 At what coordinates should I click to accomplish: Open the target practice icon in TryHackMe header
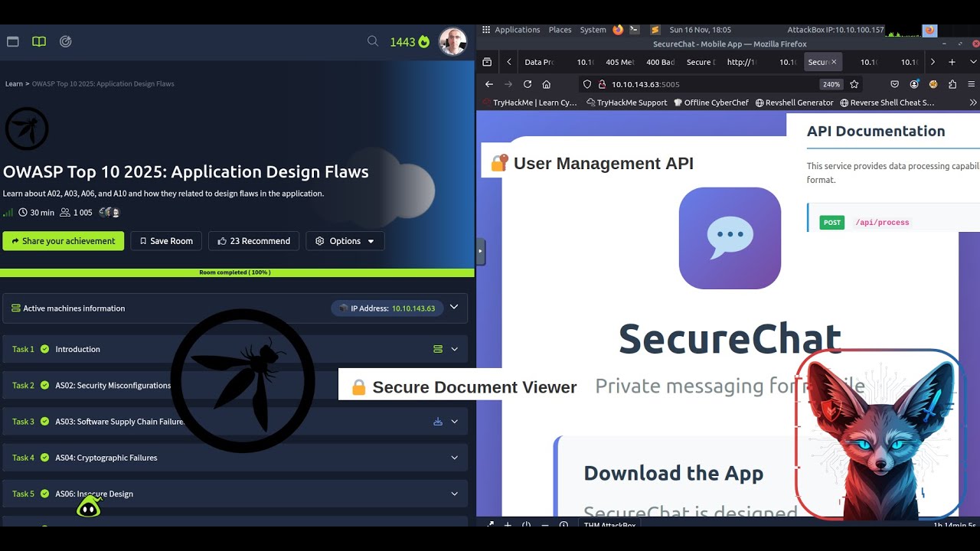point(66,41)
